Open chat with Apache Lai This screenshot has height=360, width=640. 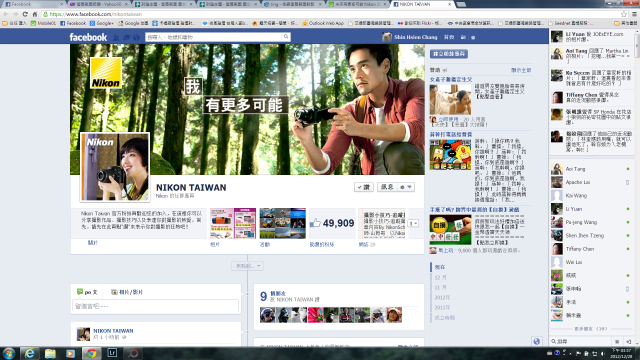point(591,182)
